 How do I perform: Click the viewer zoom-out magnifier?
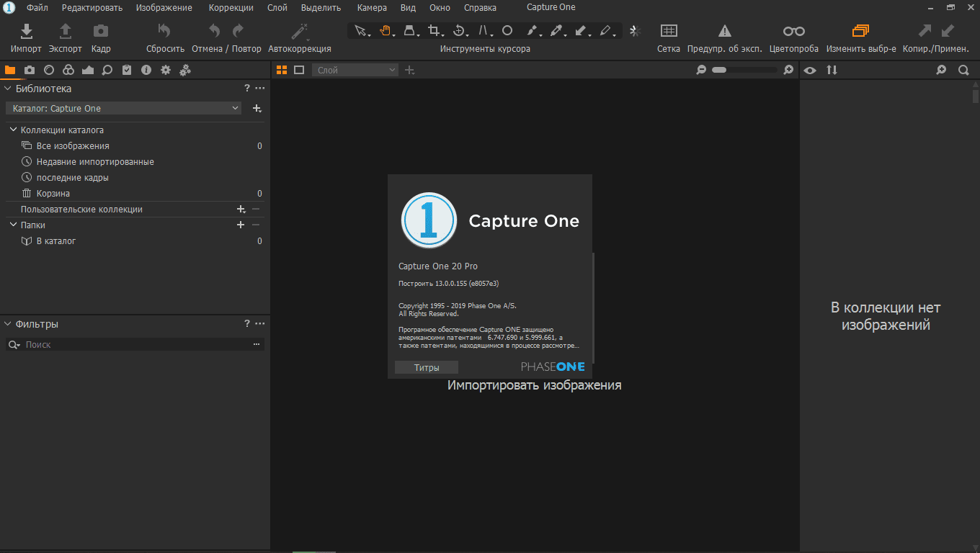tap(701, 70)
